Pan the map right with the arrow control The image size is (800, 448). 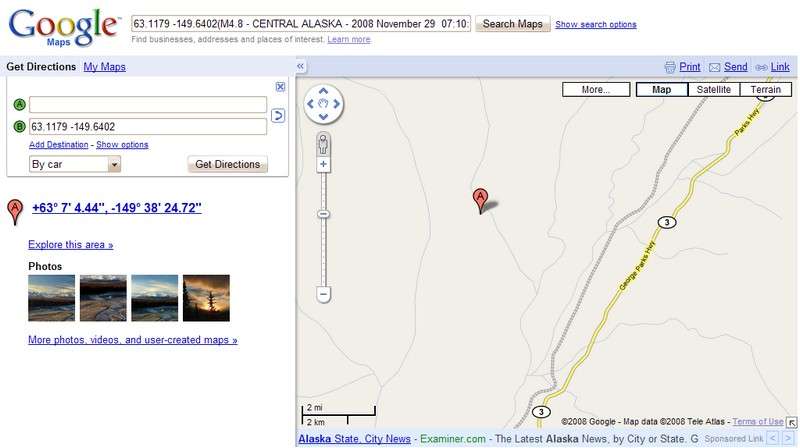point(336,104)
